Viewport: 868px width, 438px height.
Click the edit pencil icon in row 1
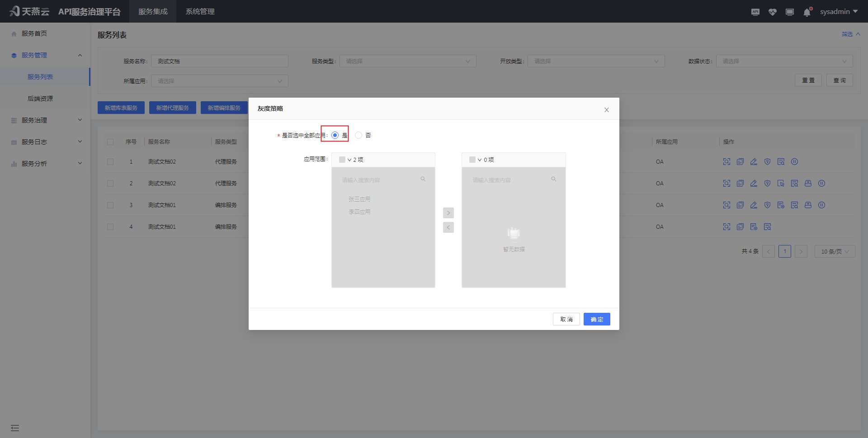(754, 162)
